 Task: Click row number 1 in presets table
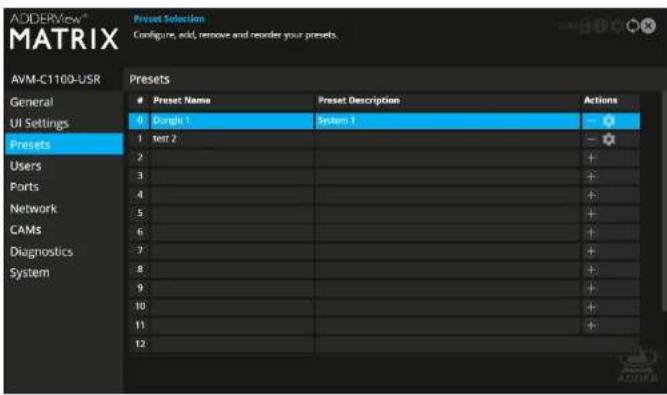point(140,139)
